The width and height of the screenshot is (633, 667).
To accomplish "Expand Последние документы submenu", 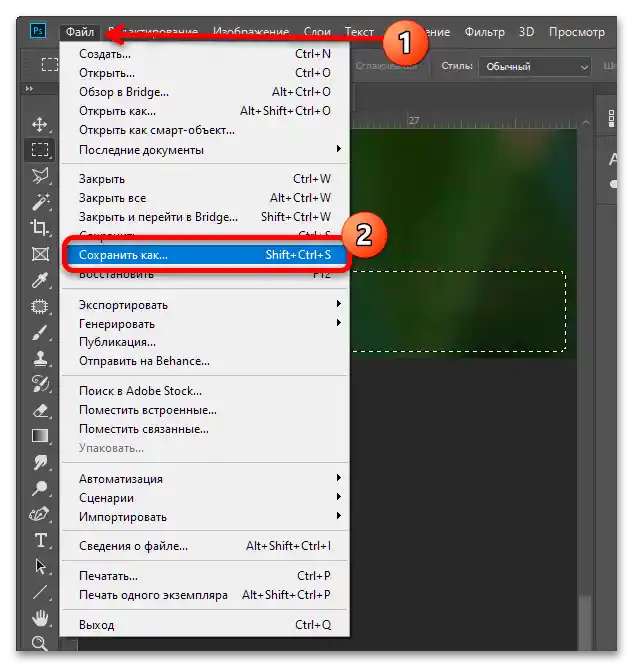I will pos(205,150).
